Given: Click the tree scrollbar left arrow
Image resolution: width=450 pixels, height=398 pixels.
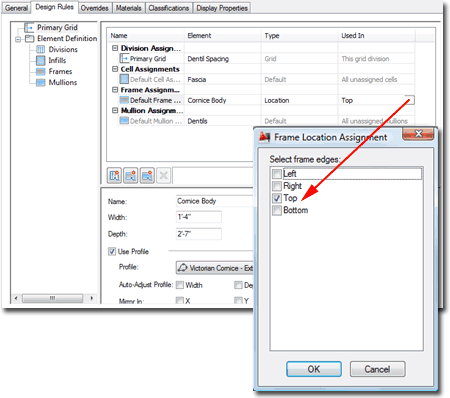Looking at the screenshot, I should pos(16,298).
